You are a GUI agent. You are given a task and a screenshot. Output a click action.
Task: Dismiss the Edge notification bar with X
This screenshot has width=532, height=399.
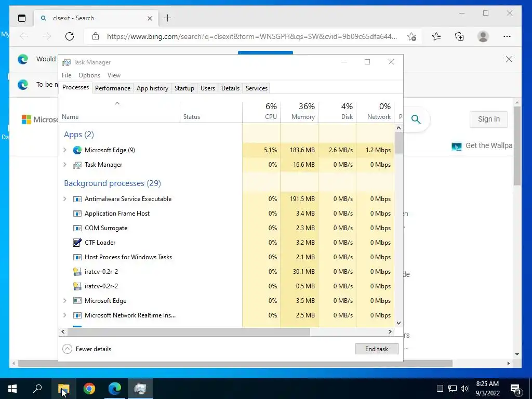[509, 59]
